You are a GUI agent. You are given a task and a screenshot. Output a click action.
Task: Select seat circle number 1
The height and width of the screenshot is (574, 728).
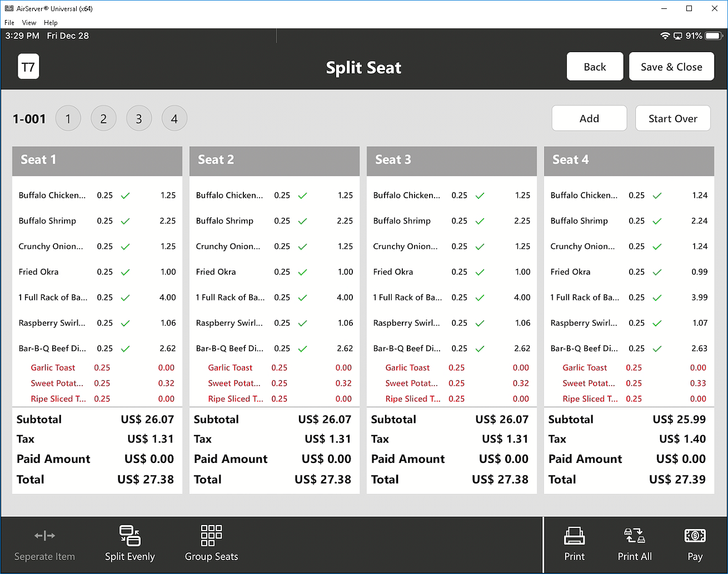[68, 119]
